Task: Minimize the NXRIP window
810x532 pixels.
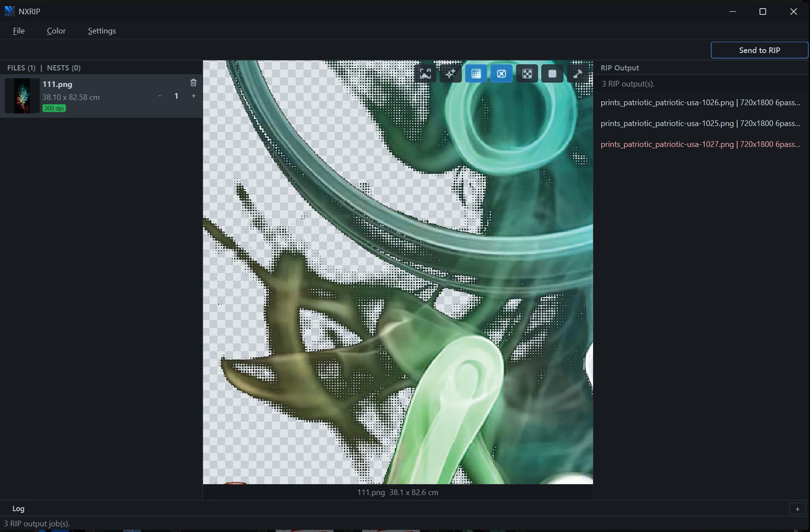Action: coord(733,11)
